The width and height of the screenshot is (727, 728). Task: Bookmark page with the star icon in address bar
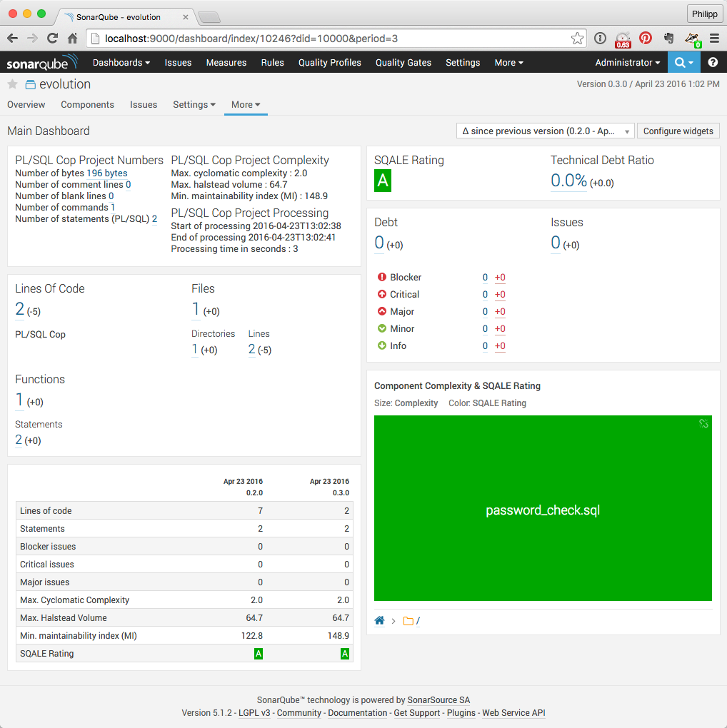(577, 39)
